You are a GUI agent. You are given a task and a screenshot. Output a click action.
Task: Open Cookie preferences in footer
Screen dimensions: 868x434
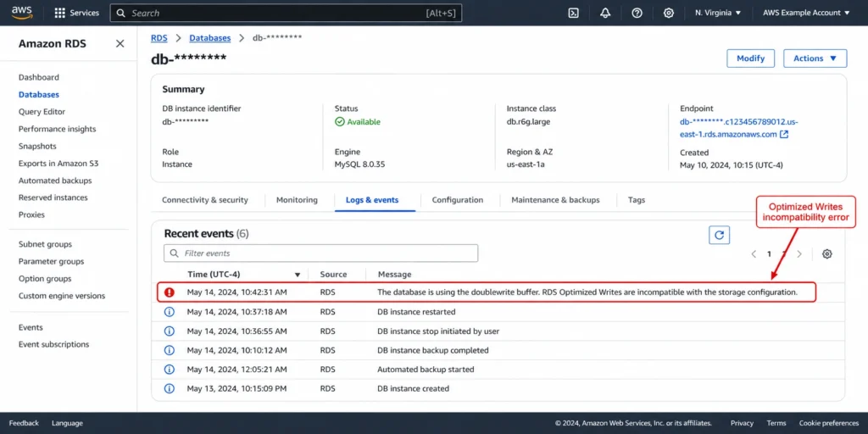[x=829, y=423]
